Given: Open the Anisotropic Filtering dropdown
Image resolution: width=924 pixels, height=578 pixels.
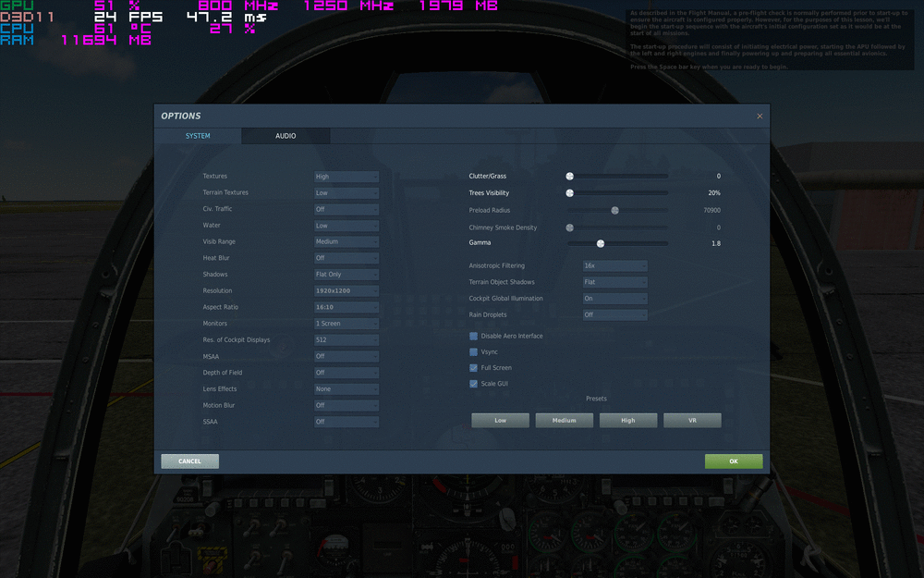Looking at the screenshot, I should 614,265.
